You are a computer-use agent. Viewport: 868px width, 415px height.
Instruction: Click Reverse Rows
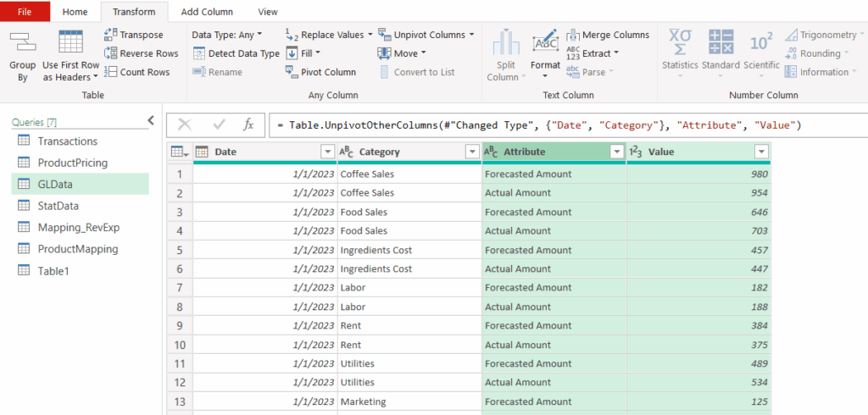click(x=142, y=53)
